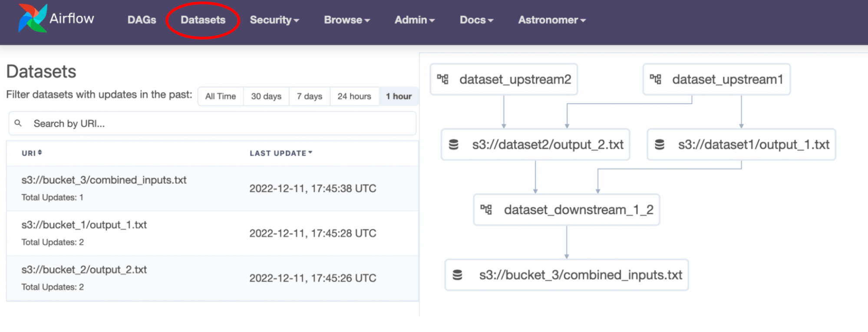Switch filter to 24 hours
The image size is (868, 332).
(354, 96)
